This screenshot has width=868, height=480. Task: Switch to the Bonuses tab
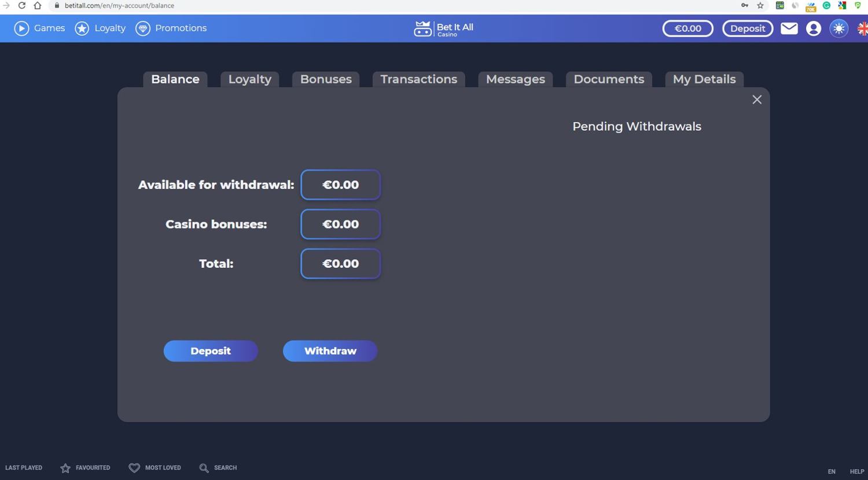coord(326,79)
